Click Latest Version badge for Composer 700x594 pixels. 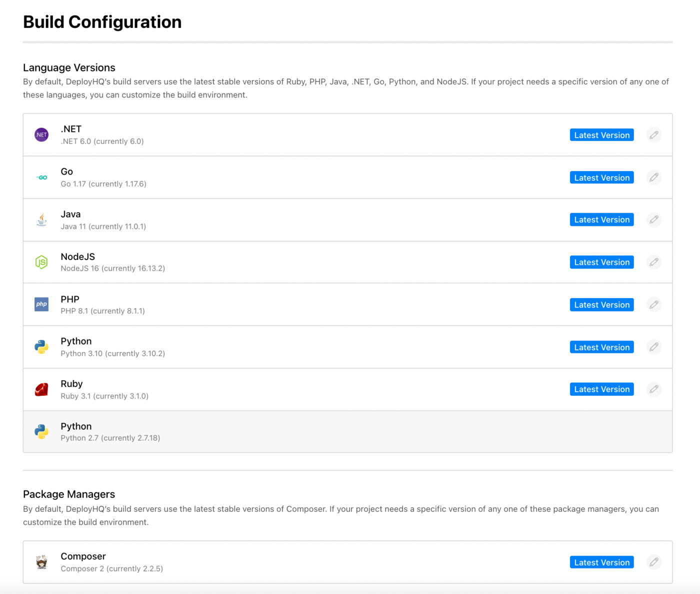pos(602,562)
